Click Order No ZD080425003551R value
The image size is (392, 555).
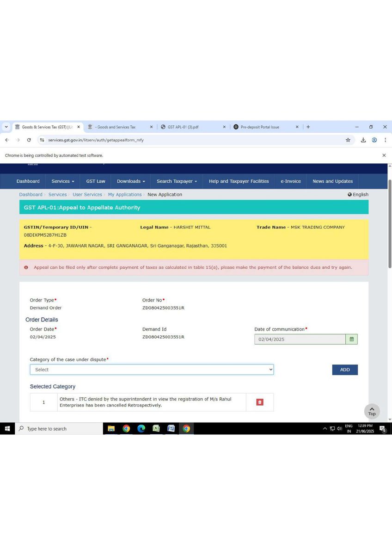coord(163,308)
